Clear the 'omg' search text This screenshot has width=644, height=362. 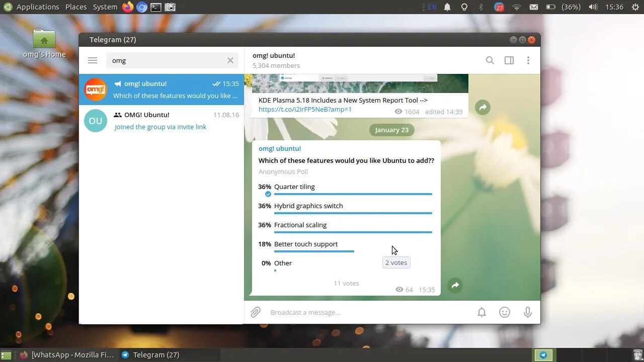[230, 60]
